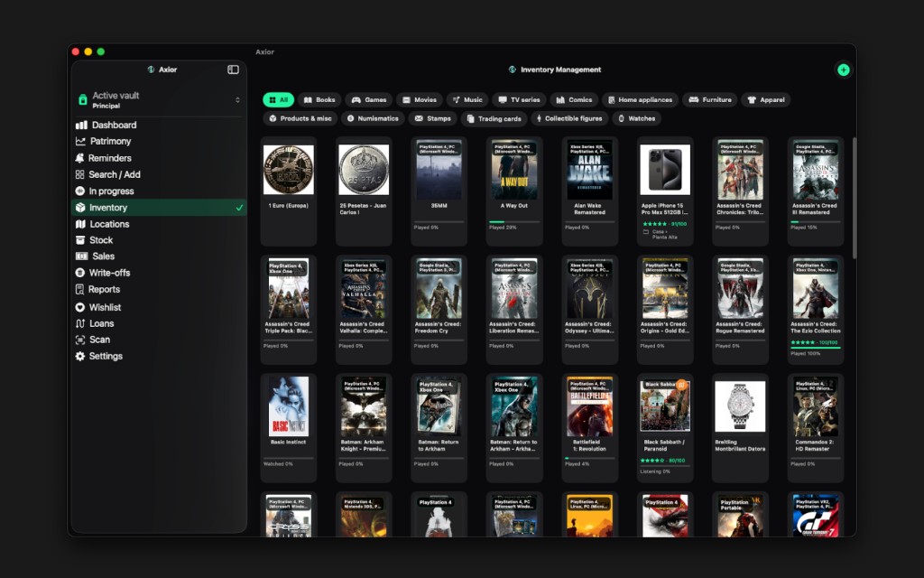Screen dimensions: 924x578
Task: Filter inventory by TV series
Action: (519, 99)
